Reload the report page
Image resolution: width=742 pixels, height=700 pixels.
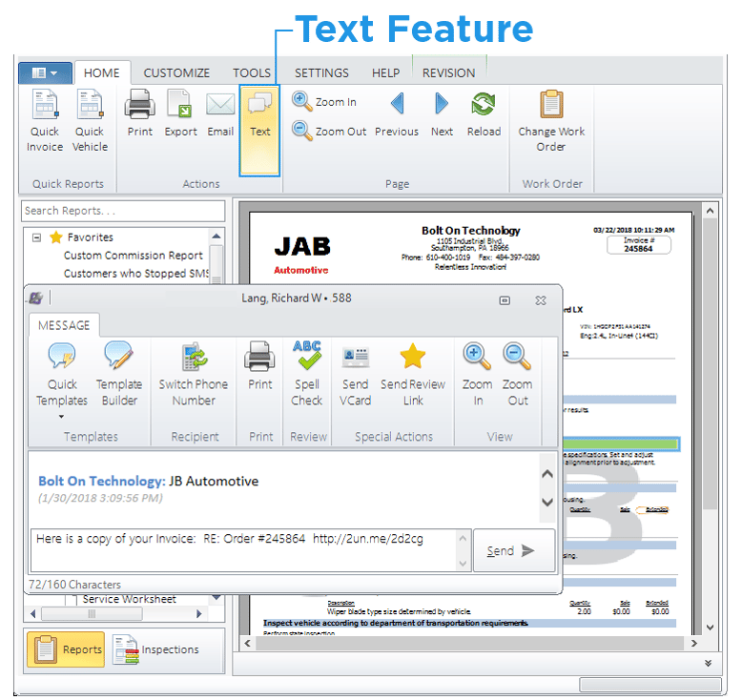pos(484,113)
